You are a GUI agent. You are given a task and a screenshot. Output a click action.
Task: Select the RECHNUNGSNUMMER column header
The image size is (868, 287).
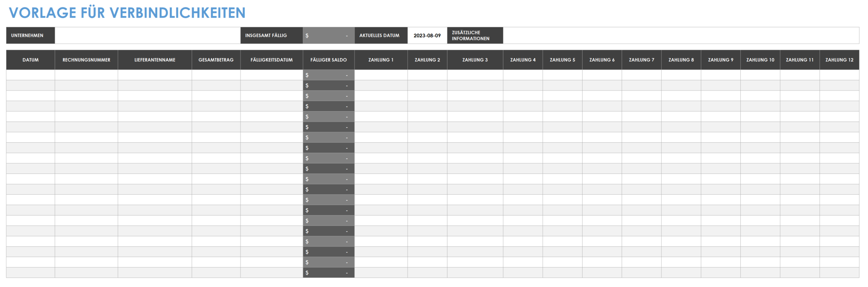tap(86, 60)
